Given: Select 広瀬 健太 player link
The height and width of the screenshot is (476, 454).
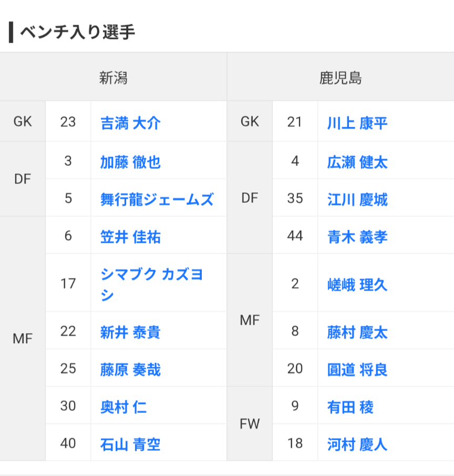Looking at the screenshot, I should tap(357, 162).
